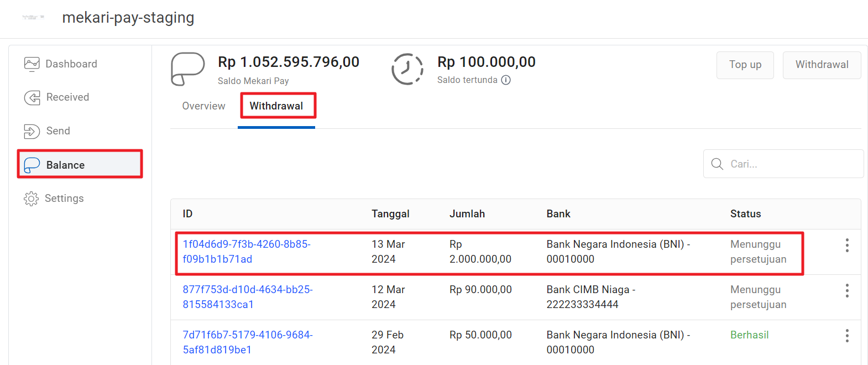Click the Received arrow icon
The height and width of the screenshot is (365, 868).
32,98
